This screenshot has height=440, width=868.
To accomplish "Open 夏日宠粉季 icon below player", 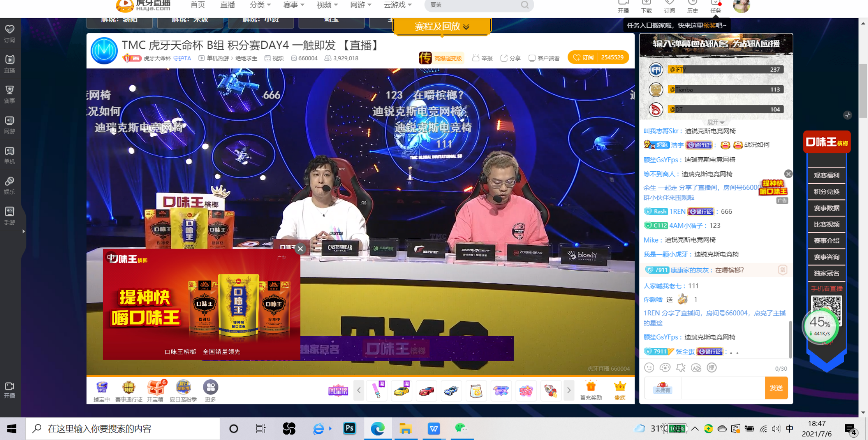I will point(183,391).
